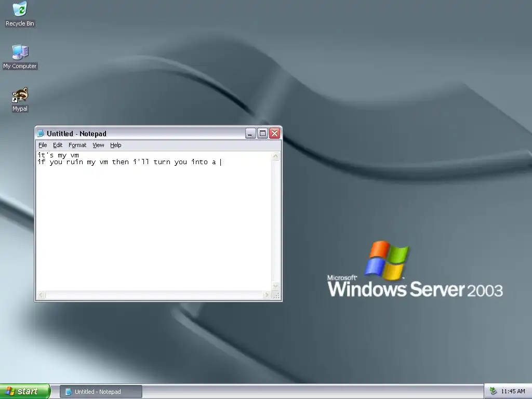The image size is (532, 399).
Task: Maximize the Notepad window
Action: tap(262, 134)
